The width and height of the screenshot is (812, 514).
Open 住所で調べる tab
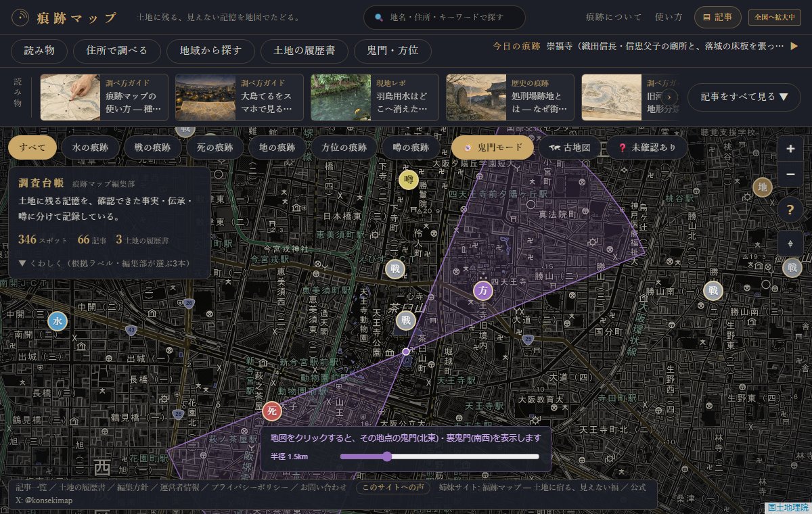click(116, 50)
